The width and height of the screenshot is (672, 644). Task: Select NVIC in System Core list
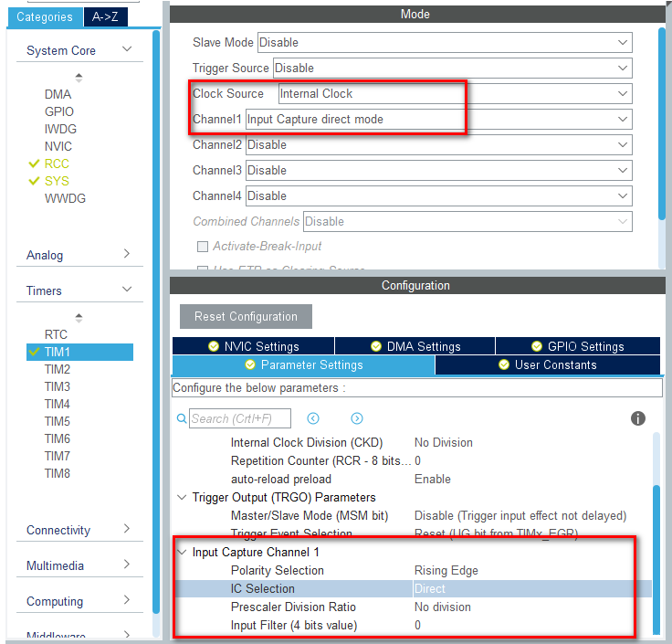(58, 146)
